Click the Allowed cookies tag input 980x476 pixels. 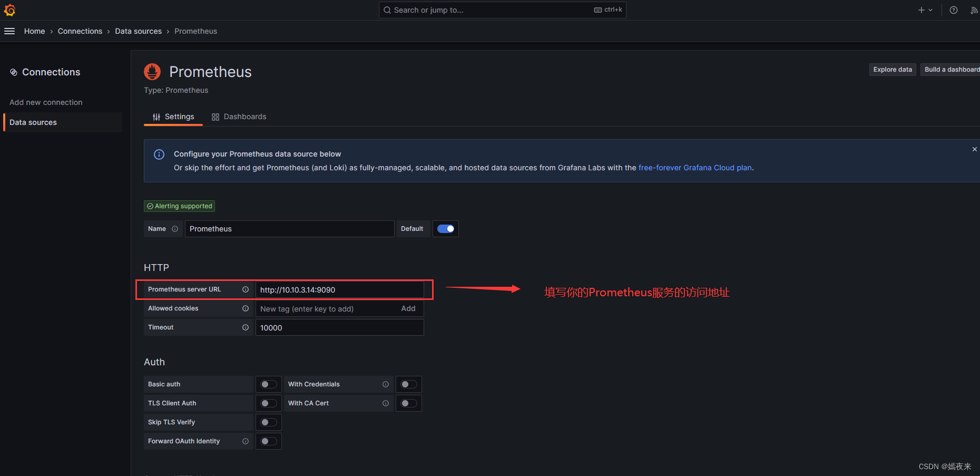[x=327, y=308]
